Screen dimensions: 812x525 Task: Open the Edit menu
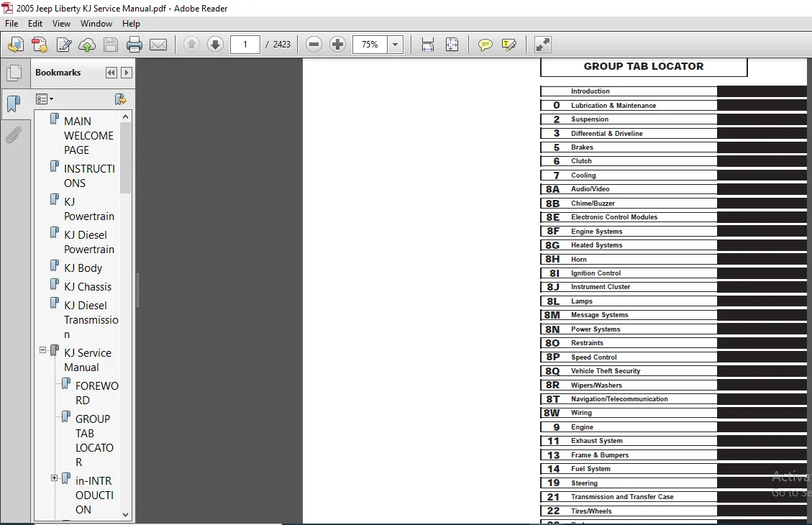point(35,24)
